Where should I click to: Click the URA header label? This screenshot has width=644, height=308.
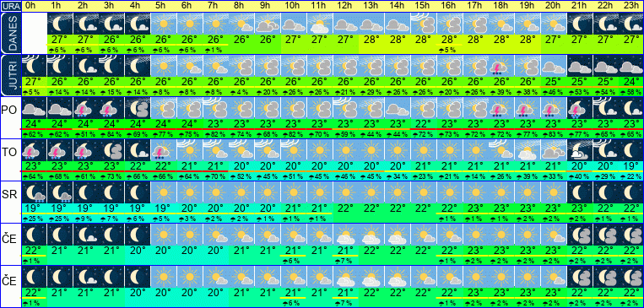pyautogui.click(x=10, y=6)
